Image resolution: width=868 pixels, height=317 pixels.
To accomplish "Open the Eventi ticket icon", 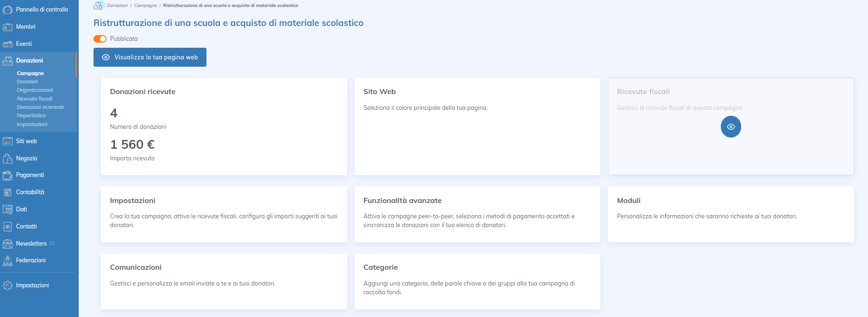I will click(x=7, y=44).
